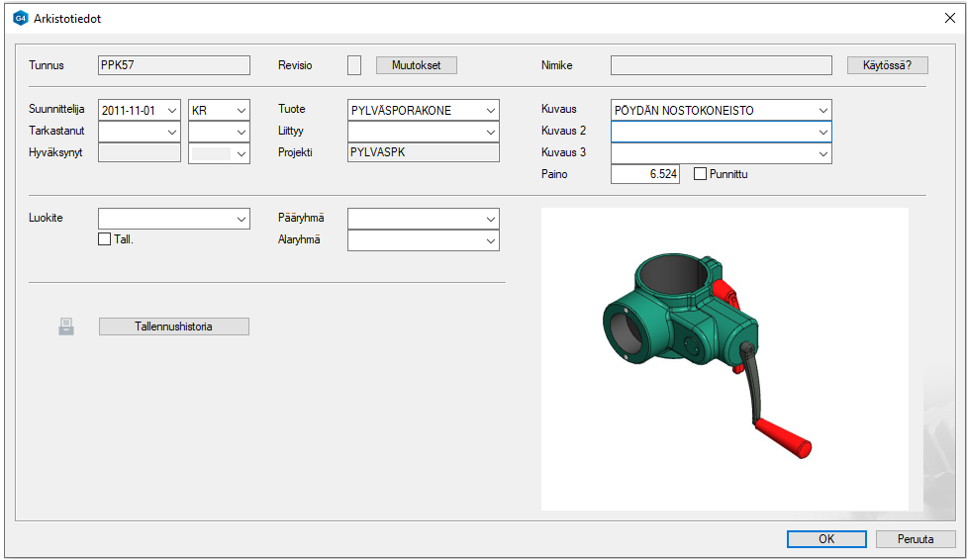Screen dimensions: 967x560
Task: Click the small Revisio box
Action: [354, 65]
